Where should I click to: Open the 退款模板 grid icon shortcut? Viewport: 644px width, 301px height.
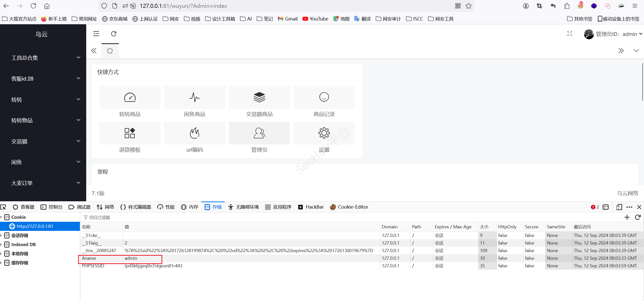point(130,133)
